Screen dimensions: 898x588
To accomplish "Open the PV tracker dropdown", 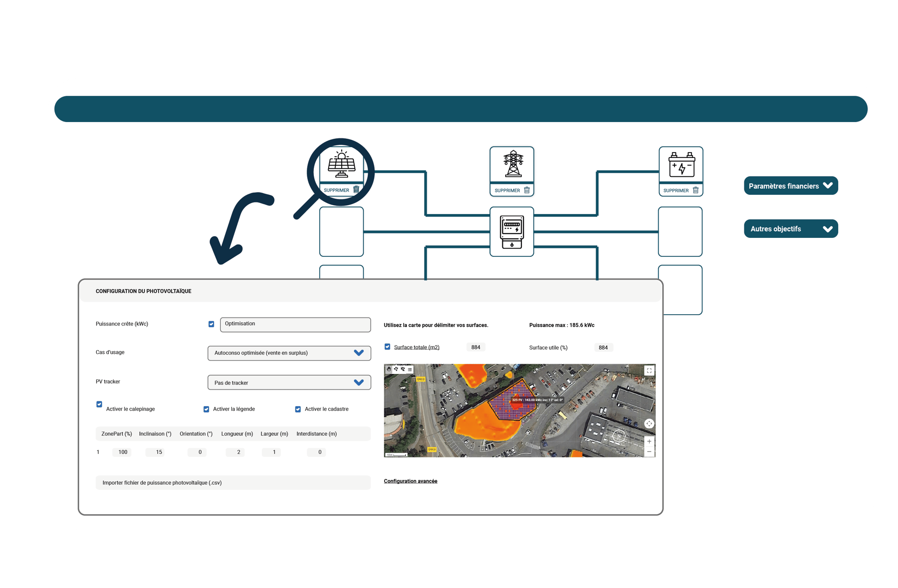I will coord(289,383).
